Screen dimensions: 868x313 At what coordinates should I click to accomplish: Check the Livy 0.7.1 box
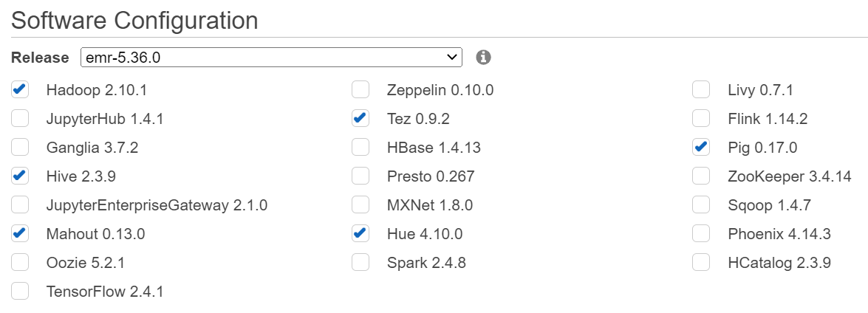701,89
